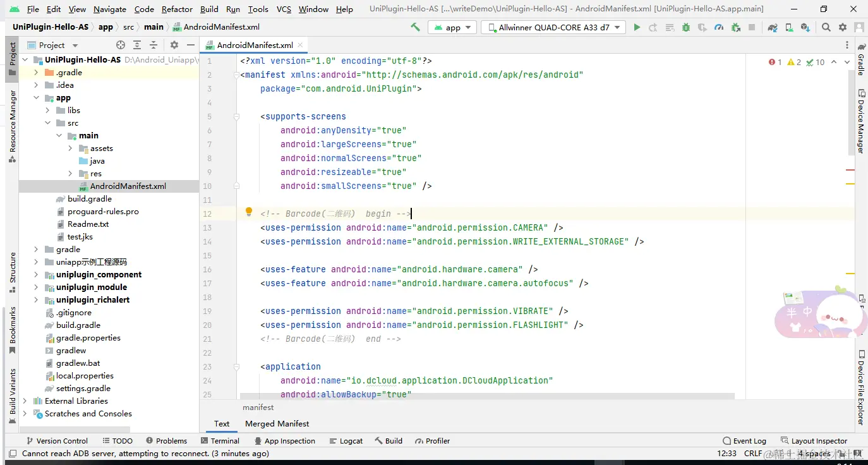The image size is (868, 465).
Task: Open the Allwinner device selector dropdown
Action: click(553, 27)
